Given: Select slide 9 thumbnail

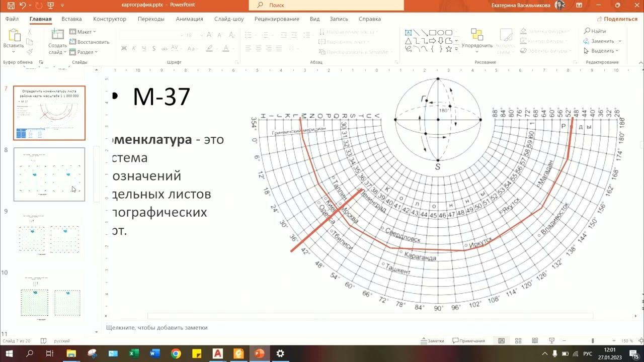Looking at the screenshot, I should click(x=49, y=235).
